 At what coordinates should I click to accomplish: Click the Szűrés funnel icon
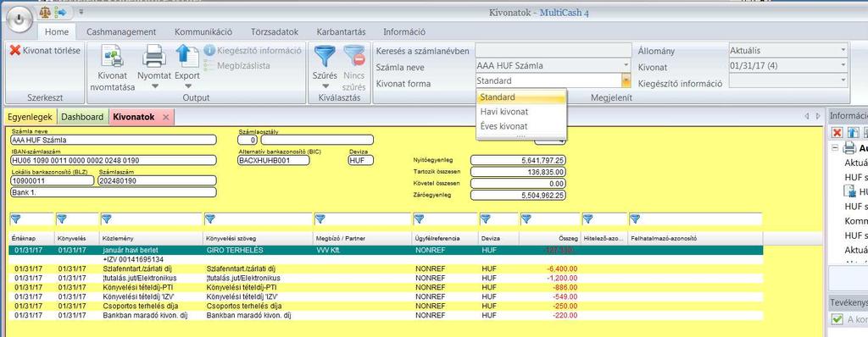[x=325, y=57]
